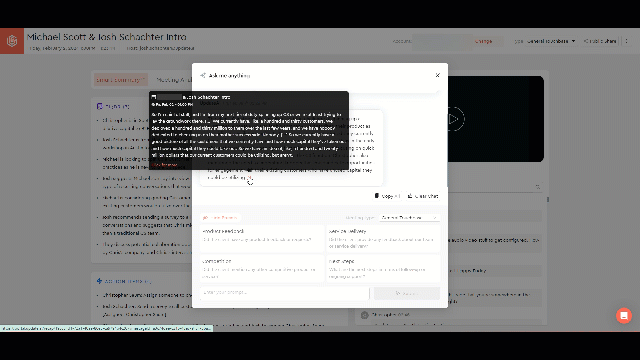This screenshot has height=360, width=640.
Task: Open the Type dropdown in the header
Action: click(x=551, y=41)
